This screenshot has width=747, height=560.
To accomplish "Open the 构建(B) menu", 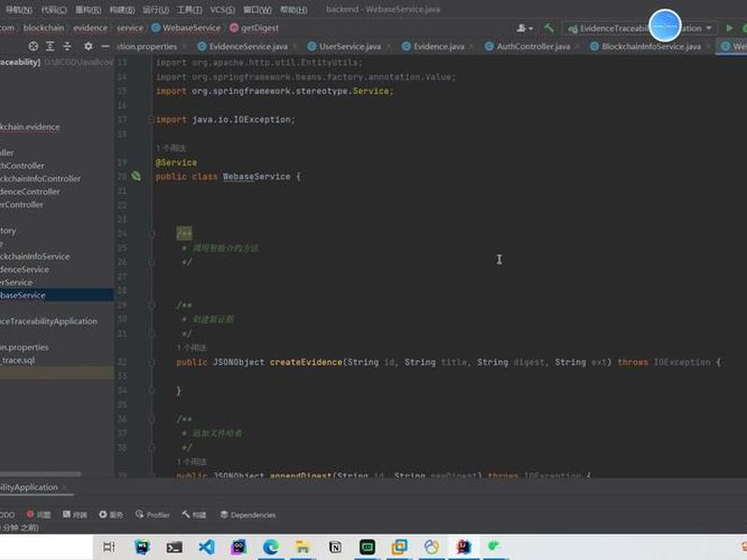I will click(x=122, y=9).
